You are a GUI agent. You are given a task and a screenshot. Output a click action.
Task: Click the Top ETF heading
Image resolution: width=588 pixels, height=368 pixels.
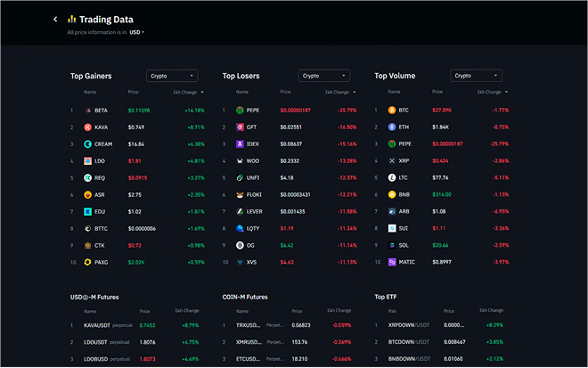point(386,297)
